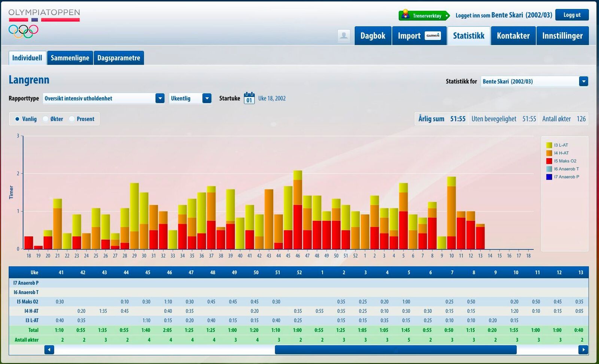
Task: Open the Ukentlig interval dropdown
Action: tap(207, 98)
